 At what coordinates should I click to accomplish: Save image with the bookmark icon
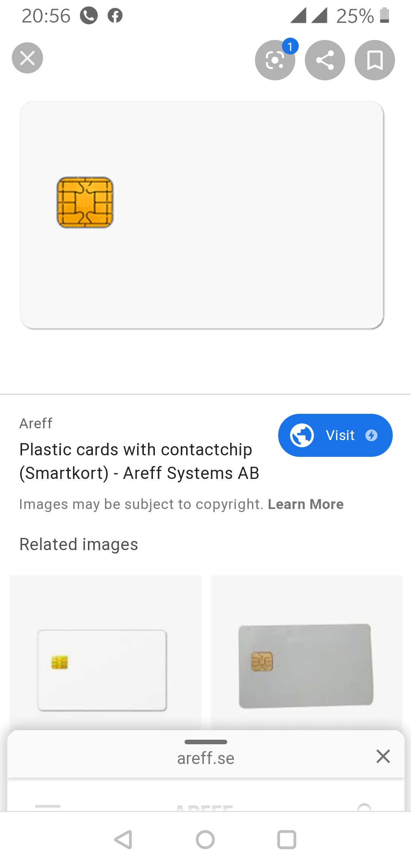375,60
